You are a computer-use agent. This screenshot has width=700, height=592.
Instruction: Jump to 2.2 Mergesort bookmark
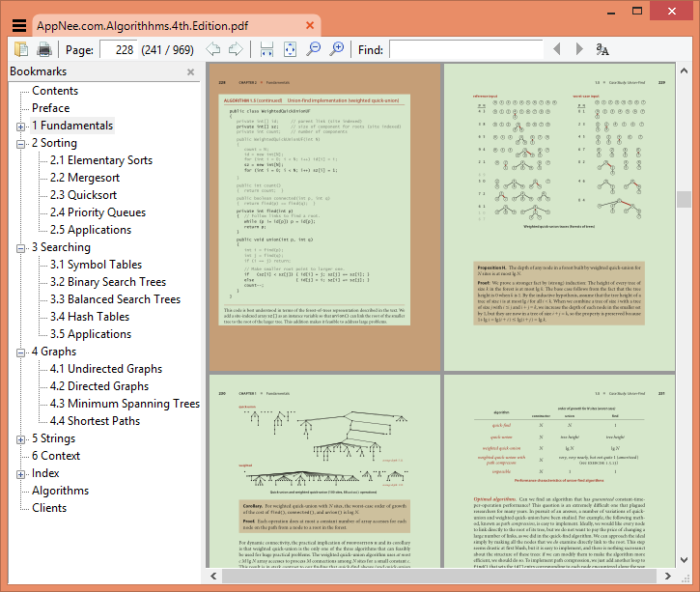(x=85, y=178)
